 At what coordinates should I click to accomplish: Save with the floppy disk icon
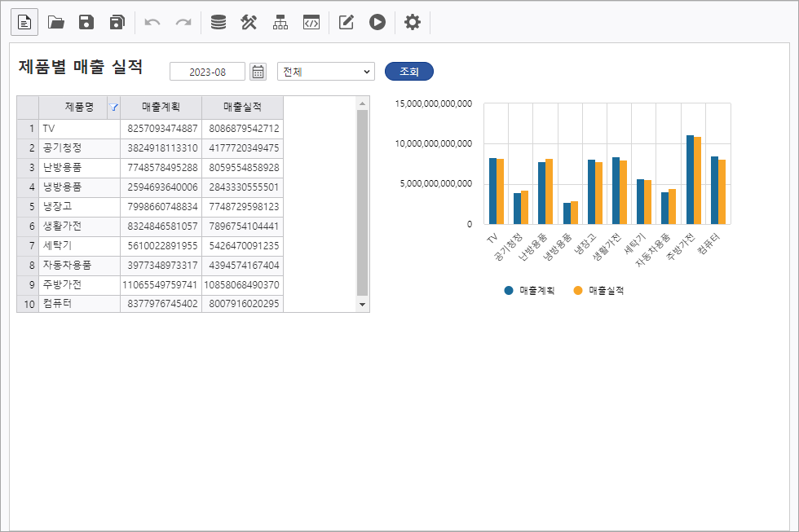[86, 22]
